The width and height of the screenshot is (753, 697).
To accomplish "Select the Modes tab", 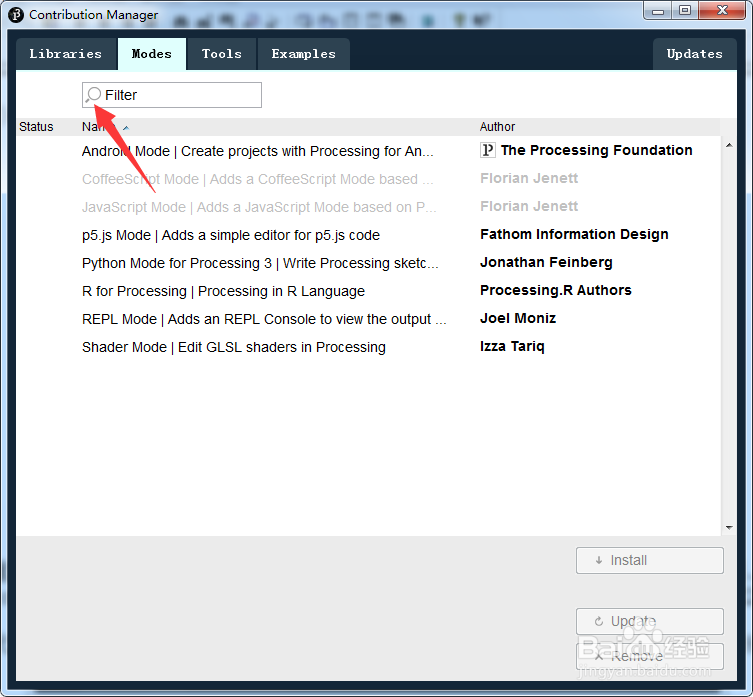I will pyautogui.click(x=152, y=54).
